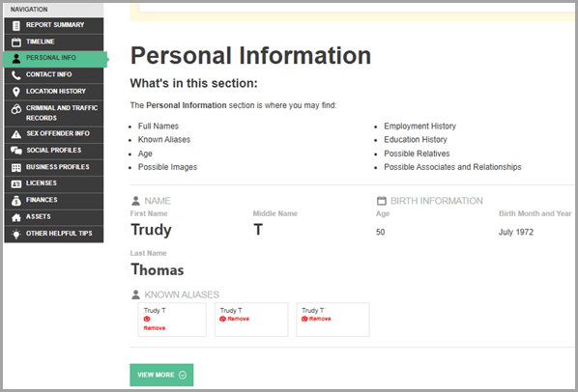Click the Birth Month and Year label

click(x=535, y=213)
